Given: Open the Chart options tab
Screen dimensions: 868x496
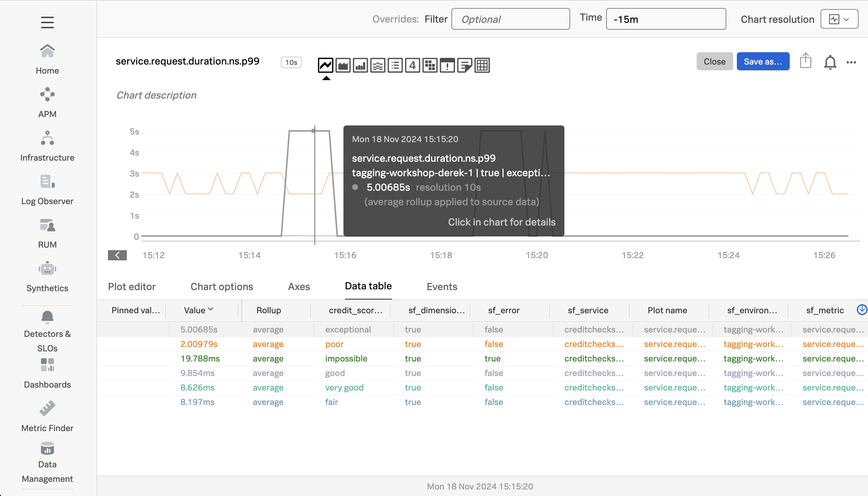Looking at the screenshot, I should [222, 286].
